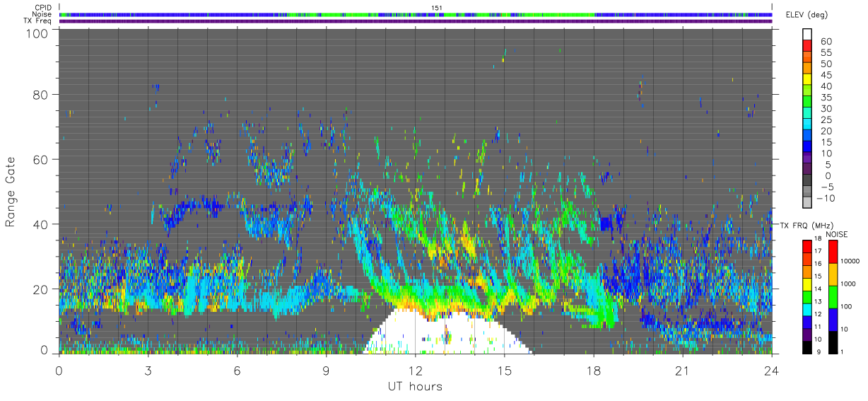Click tick label 21 on UT hours axis
Viewport: 868px width, 401px height.
tap(683, 371)
